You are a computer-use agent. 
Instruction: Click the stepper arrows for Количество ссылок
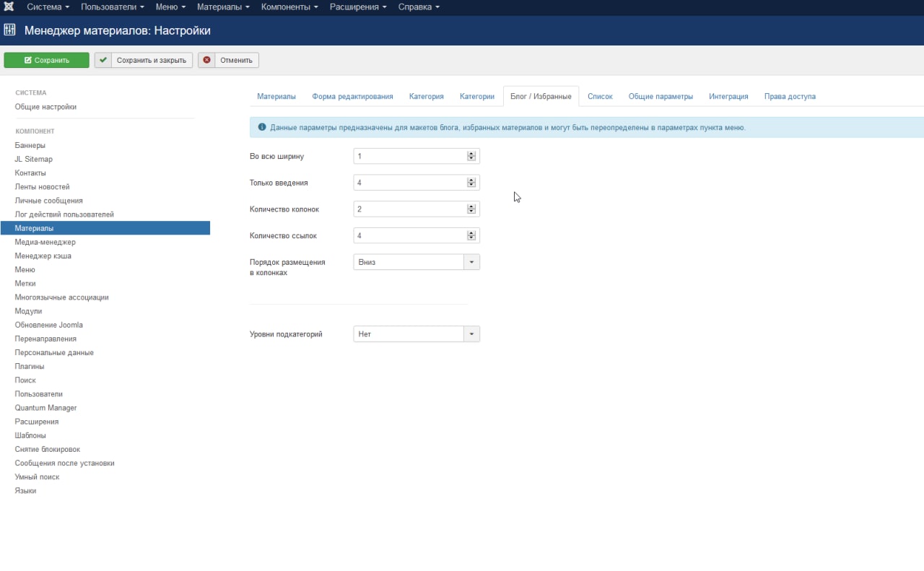471,235
